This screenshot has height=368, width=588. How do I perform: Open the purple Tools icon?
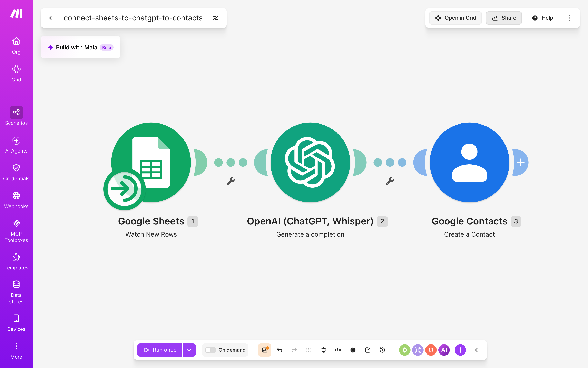[418, 350]
